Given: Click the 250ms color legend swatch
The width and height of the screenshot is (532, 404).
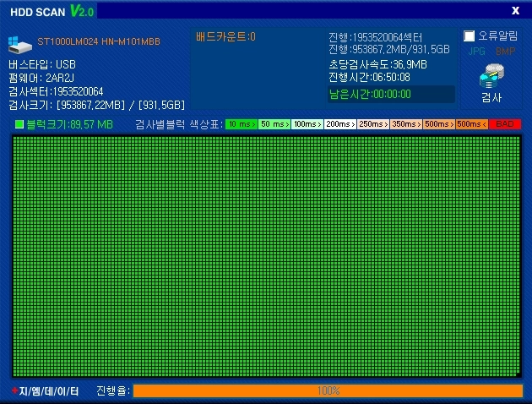Looking at the screenshot, I should 373,124.
